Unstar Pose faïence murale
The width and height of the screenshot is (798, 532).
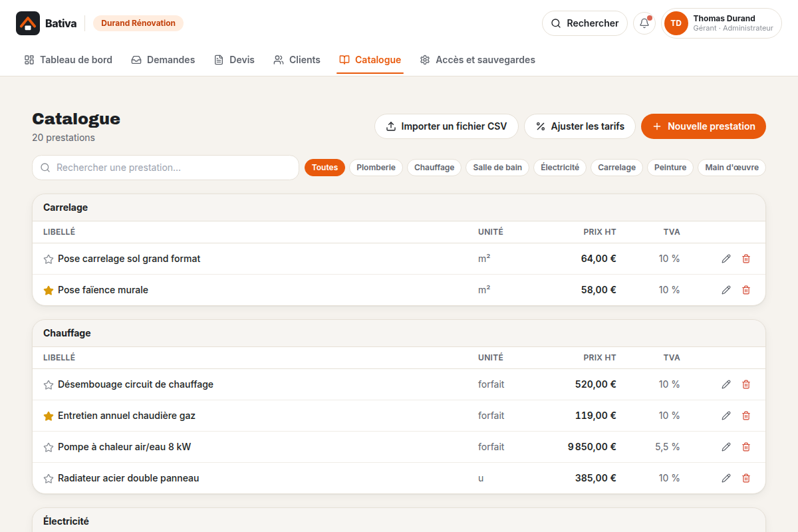click(49, 291)
